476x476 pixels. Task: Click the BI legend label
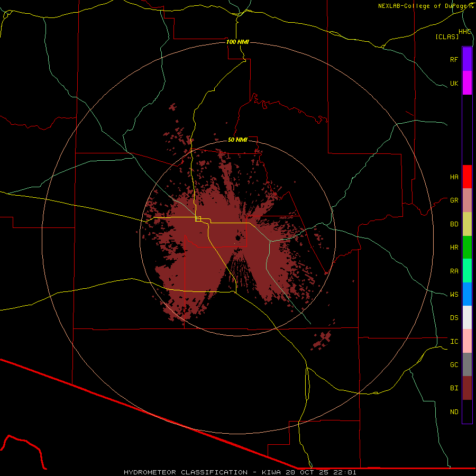coord(454,388)
